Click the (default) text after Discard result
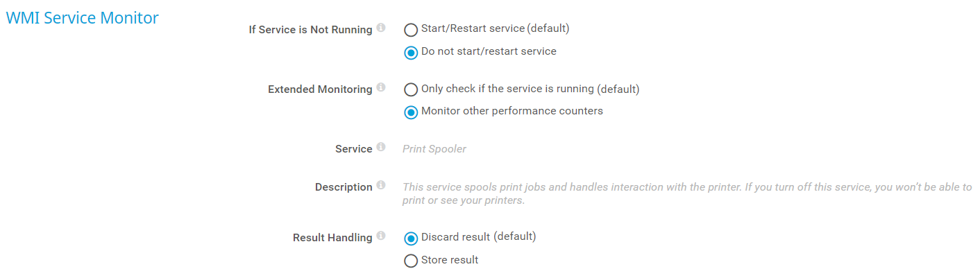Viewport: 980px width, 278px height. tap(515, 237)
